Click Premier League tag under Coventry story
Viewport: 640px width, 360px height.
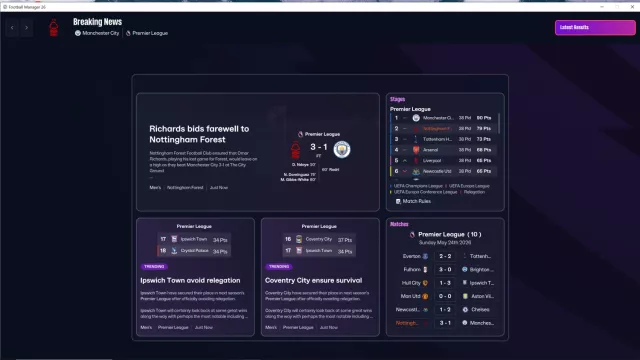[298, 327]
